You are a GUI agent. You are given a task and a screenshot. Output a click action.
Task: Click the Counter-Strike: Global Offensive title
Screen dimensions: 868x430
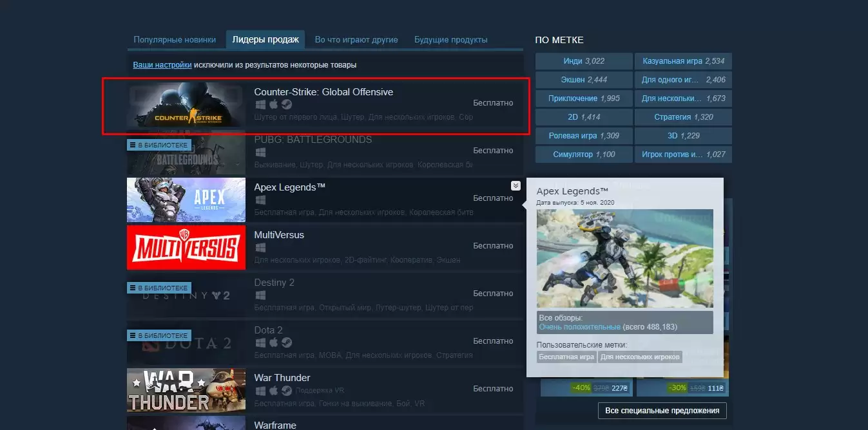pyautogui.click(x=323, y=92)
